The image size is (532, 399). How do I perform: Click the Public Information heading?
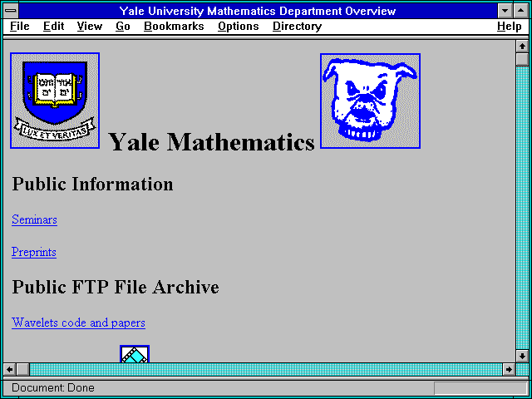coord(92,184)
